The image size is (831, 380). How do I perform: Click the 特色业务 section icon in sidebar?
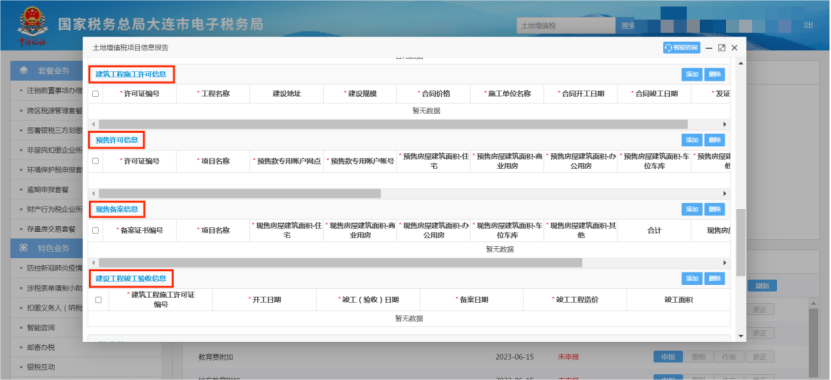pyautogui.click(x=24, y=248)
